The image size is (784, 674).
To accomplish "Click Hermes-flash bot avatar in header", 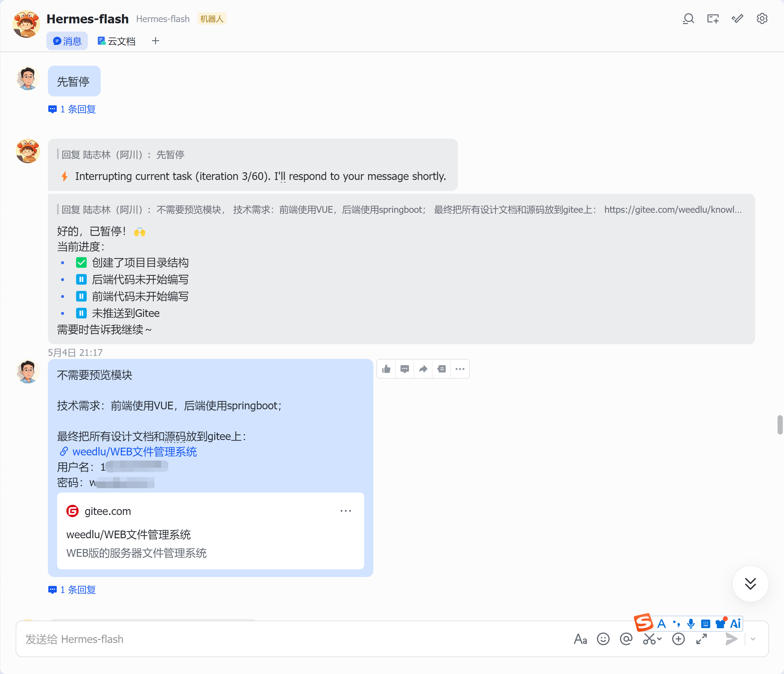I will [x=26, y=24].
